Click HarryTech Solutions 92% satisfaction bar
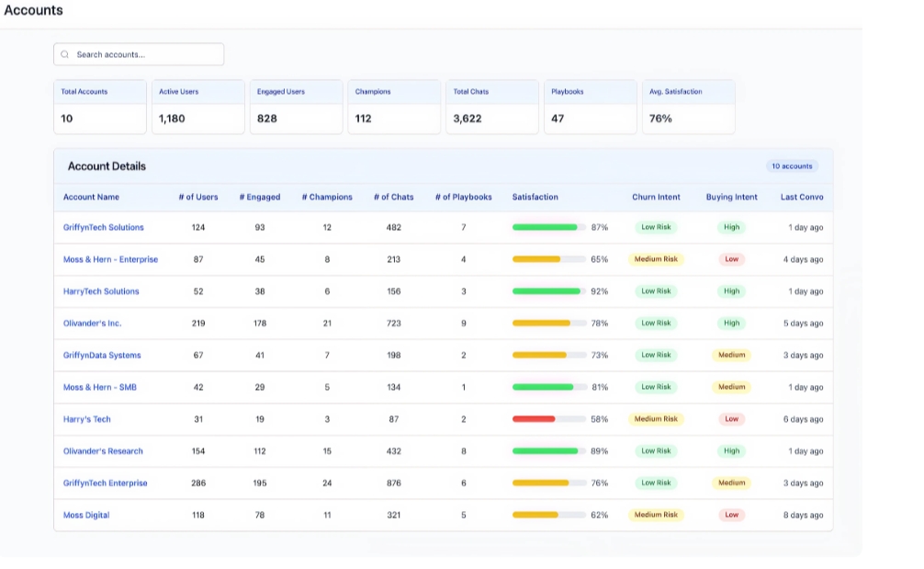The width and height of the screenshot is (924, 569). pos(549,291)
